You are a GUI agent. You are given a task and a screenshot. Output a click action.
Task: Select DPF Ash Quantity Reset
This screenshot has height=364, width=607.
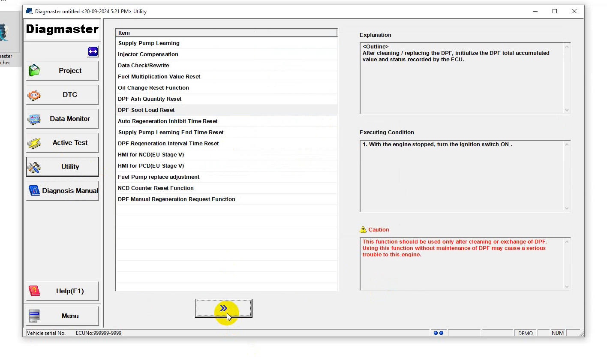226,99
